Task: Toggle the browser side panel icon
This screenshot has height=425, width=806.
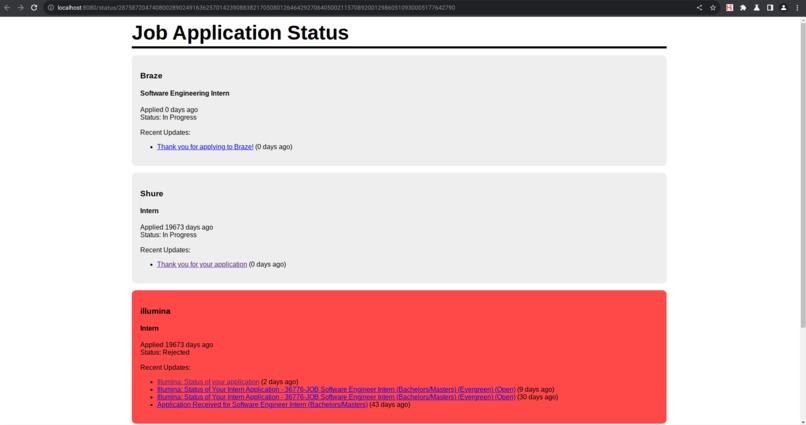Action: click(770, 8)
